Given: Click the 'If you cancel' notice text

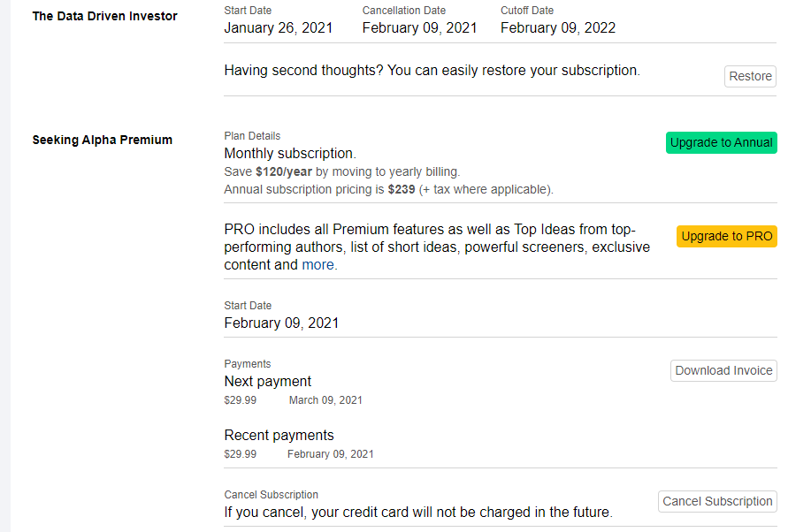Looking at the screenshot, I should coord(417,512).
